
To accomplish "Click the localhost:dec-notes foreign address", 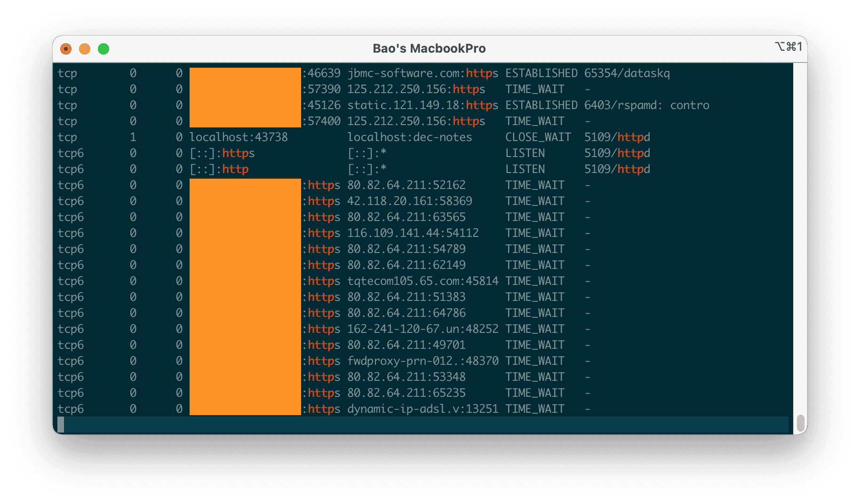I will 409,137.
